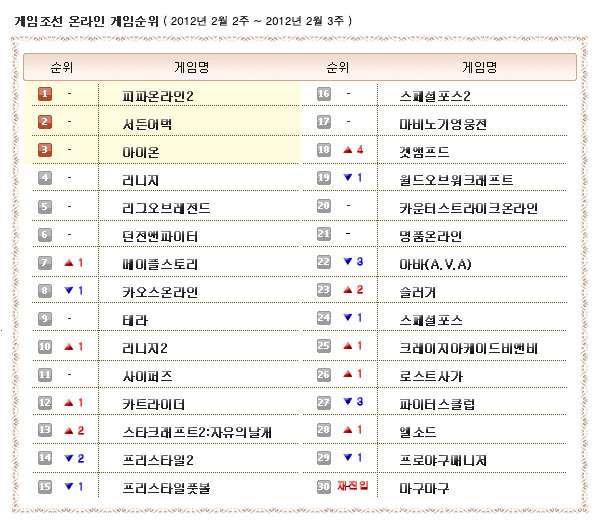Click the down arrow beside 카오스온라인
Viewport: 600px width, 525px height.
tap(67, 292)
